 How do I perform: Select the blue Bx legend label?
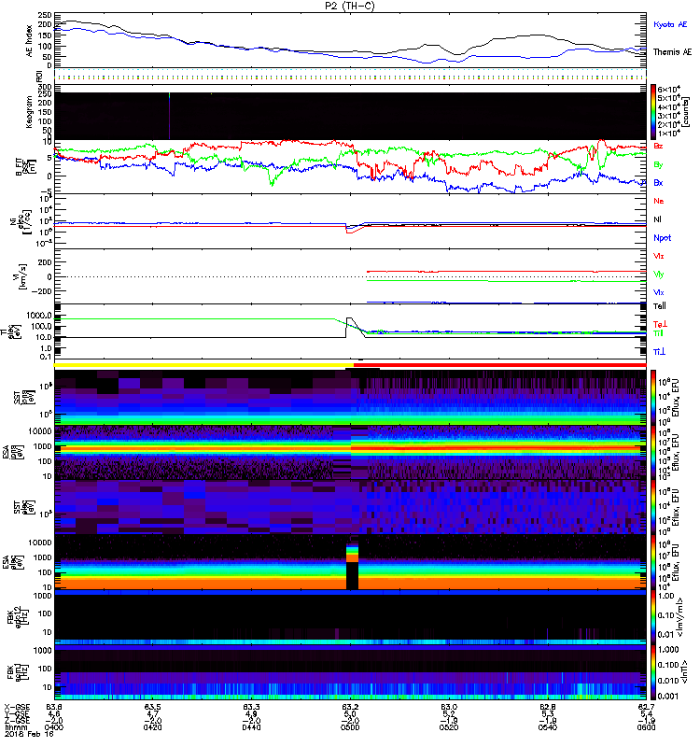click(658, 182)
